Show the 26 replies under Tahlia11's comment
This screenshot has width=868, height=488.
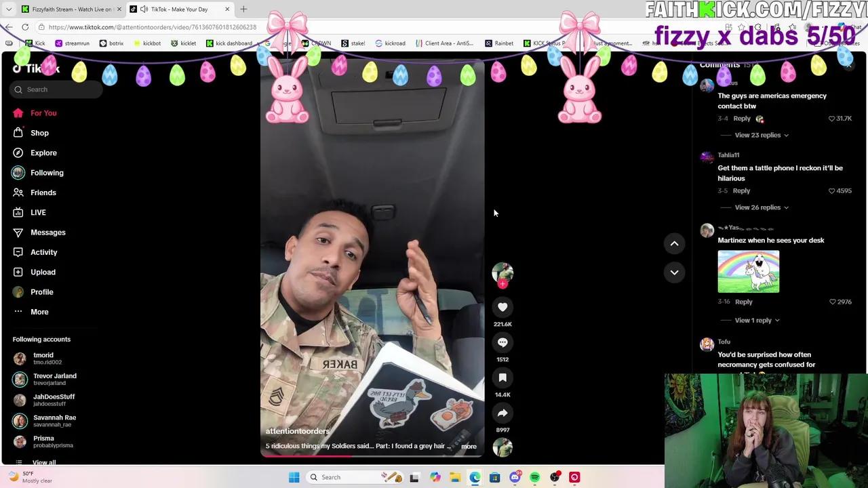click(x=757, y=207)
